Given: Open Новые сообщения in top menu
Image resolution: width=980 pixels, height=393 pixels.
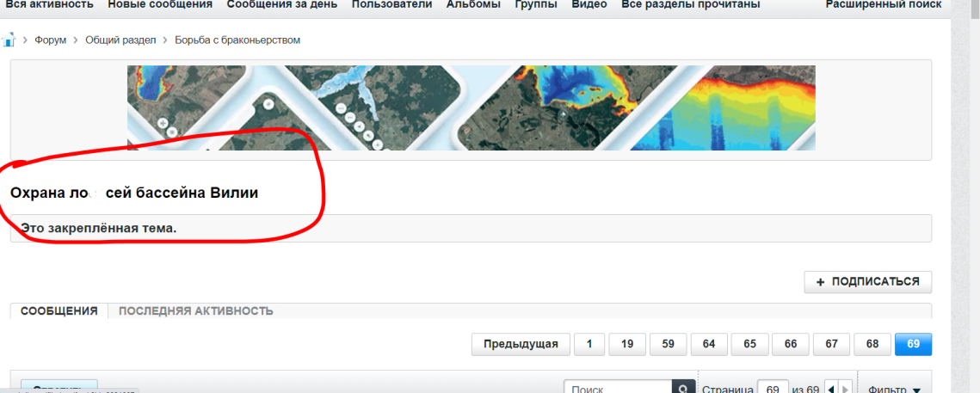Looking at the screenshot, I should click(160, 5).
